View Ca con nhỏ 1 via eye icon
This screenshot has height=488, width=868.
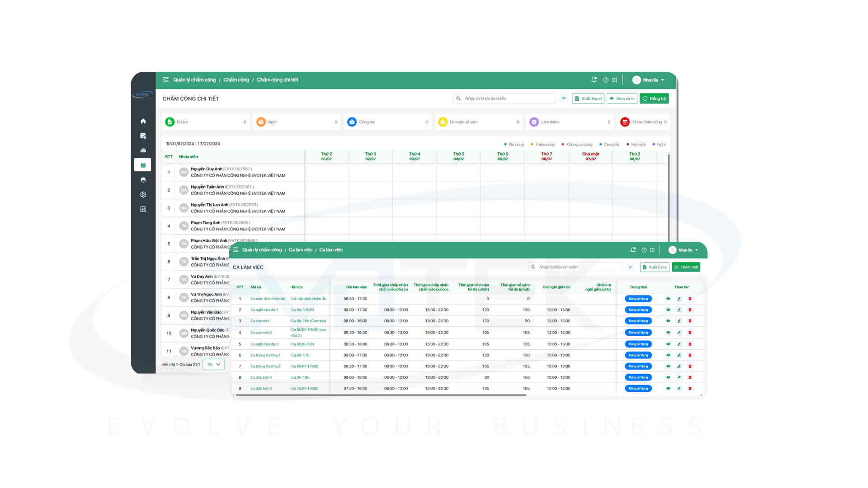tap(668, 321)
